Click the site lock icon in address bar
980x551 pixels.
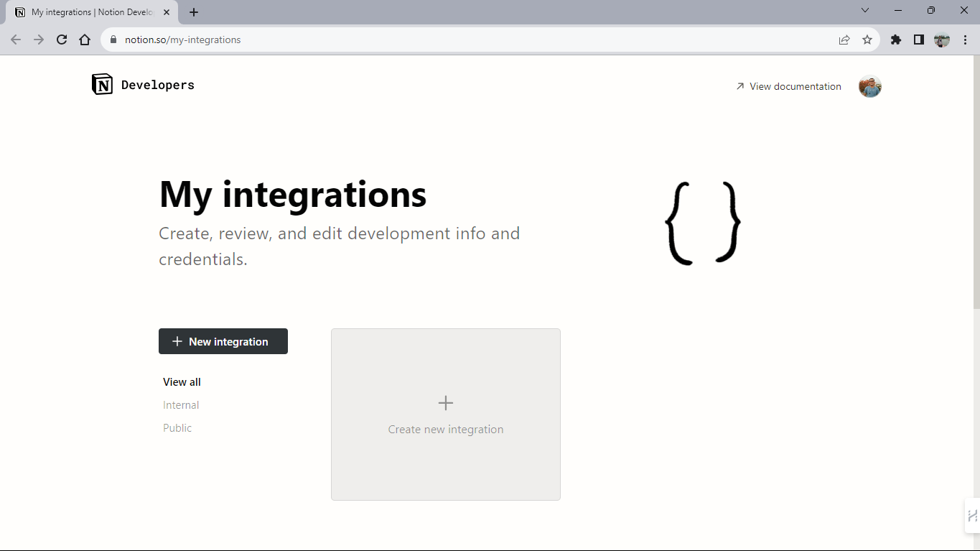pyautogui.click(x=113, y=40)
